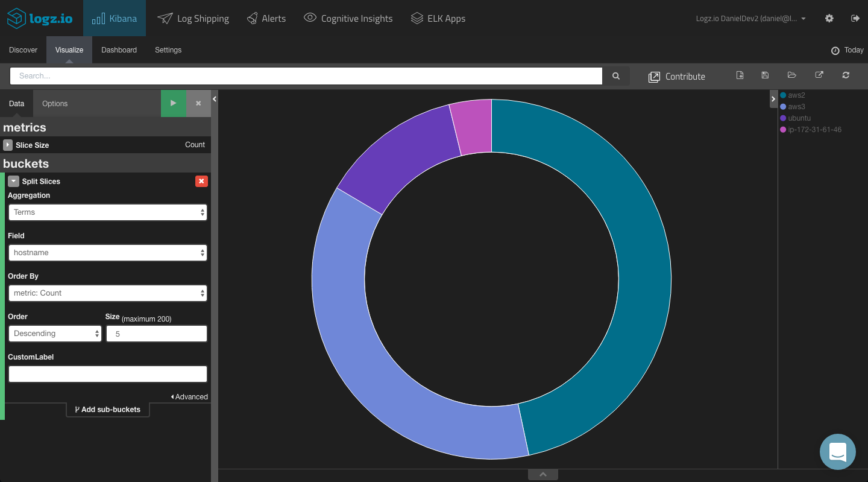Switch to Discover tab
This screenshot has height=482, width=868.
click(x=23, y=50)
